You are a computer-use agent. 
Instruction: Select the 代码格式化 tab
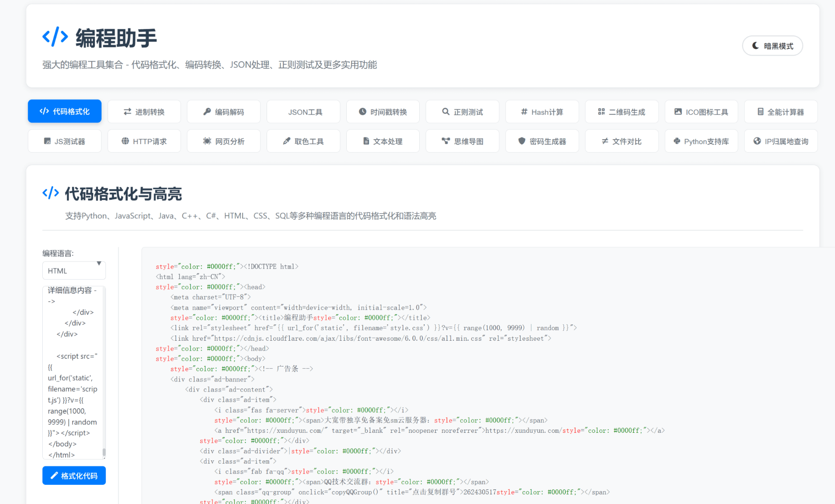click(x=65, y=111)
